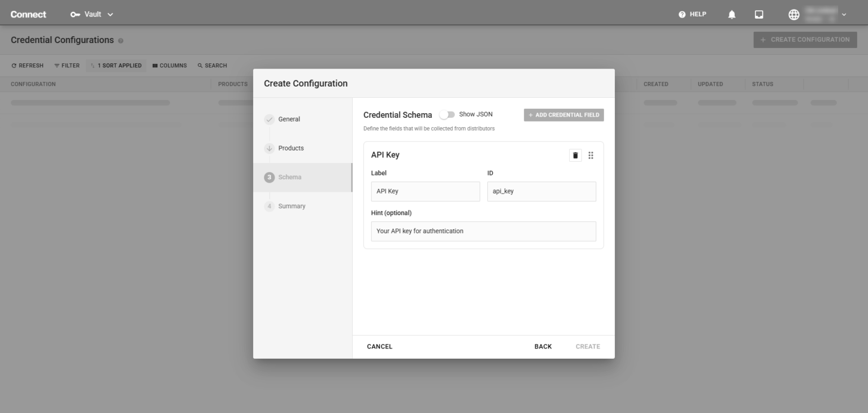The height and width of the screenshot is (413, 868).
Task: Click 1 Sort Applied toolbar button
Action: coord(116,66)
